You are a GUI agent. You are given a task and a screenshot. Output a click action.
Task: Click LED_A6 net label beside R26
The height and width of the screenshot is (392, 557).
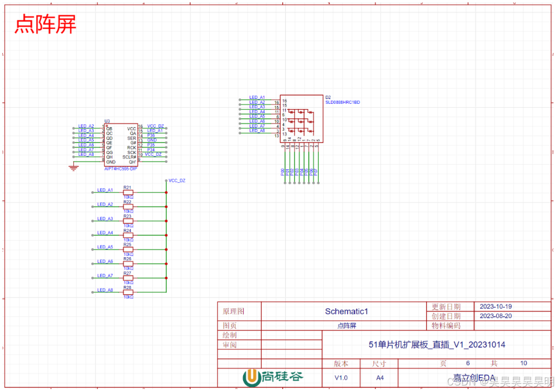pyautogui.click(x=105, y=261)
